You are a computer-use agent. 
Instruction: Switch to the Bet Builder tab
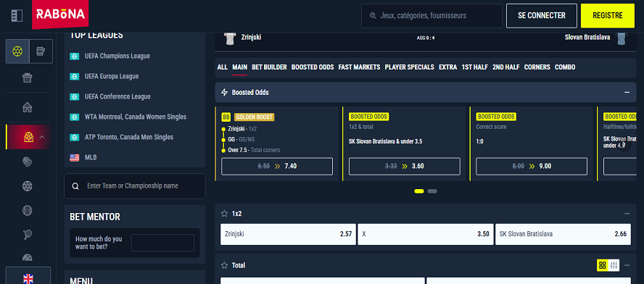point(269,67)
